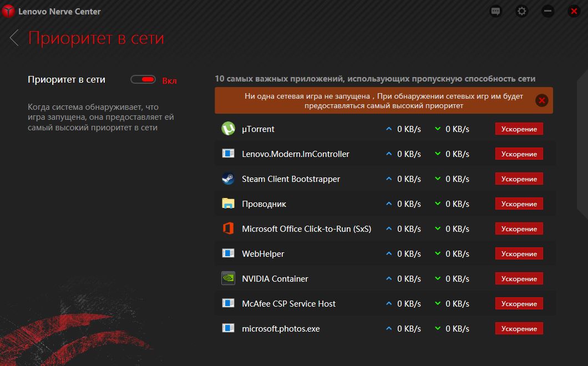Viewport: 588px width, 366px height.
Task: Click the upload speed for Steam Client Bootstrapper
Action: (x=409, y=179)
